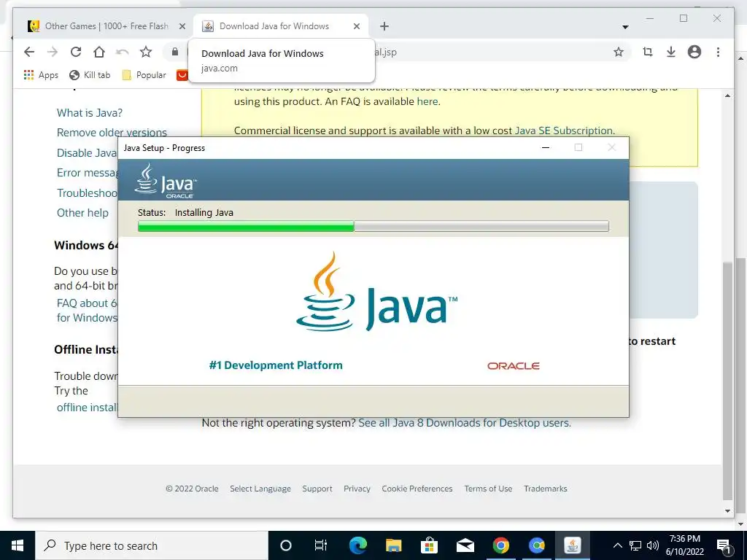Click the page scrollbar up arrow
This screenshot has height=560, width=747.
[x=727, y=96]
